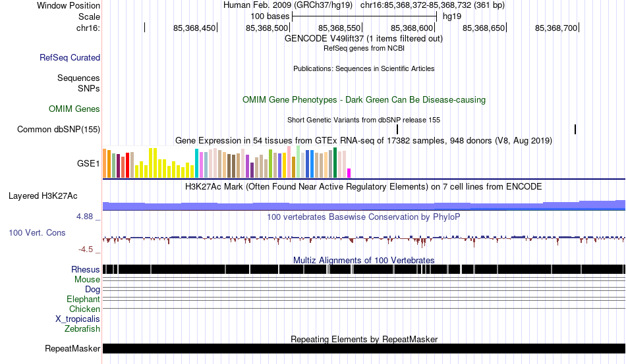This screenshot has height=364, width=626.
Task: Click 'Repeating Elements by RepeatMasker' title
Action: [x=364, y=339]
